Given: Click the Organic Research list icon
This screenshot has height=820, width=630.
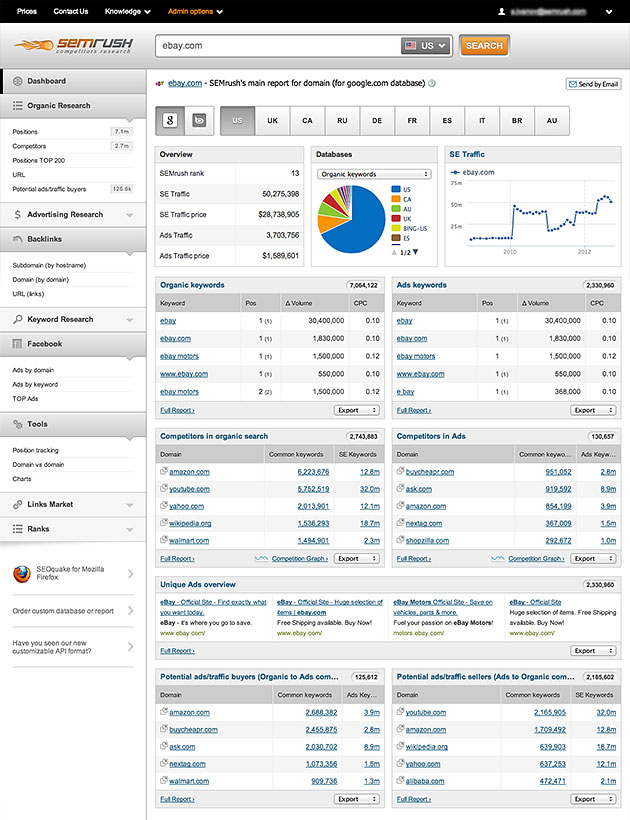Looking at the screenshot, I should pos(18,106).
